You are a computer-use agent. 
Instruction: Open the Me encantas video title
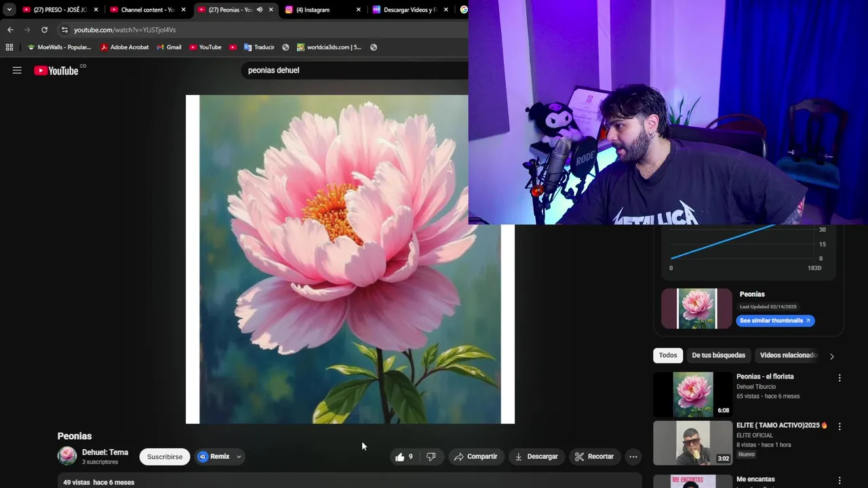[x=755, y=479]
